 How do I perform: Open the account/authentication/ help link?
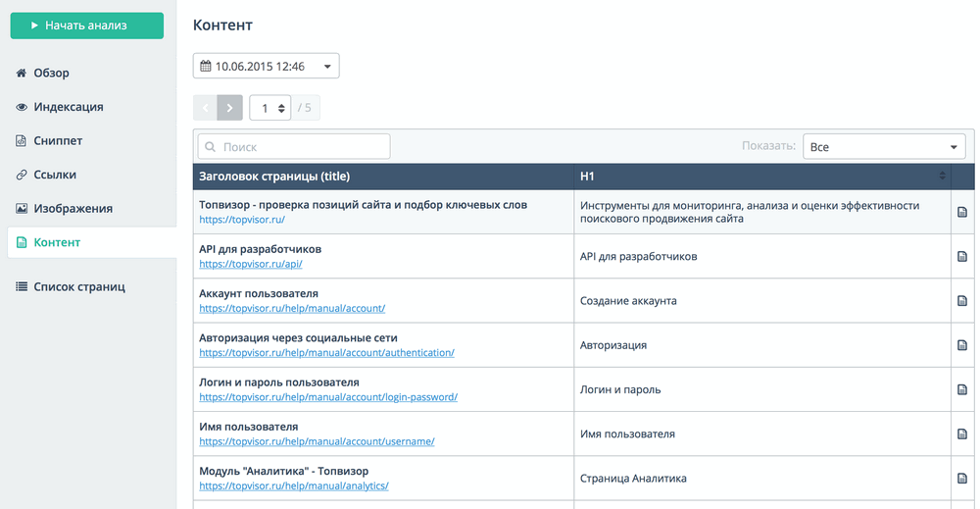[327, 353]
